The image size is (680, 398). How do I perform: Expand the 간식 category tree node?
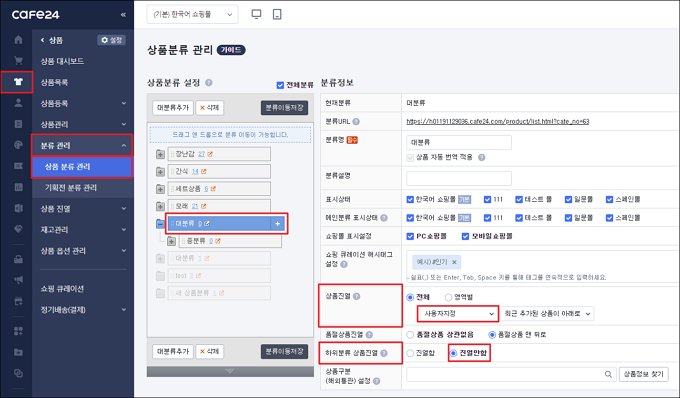(x=160, y=172)
